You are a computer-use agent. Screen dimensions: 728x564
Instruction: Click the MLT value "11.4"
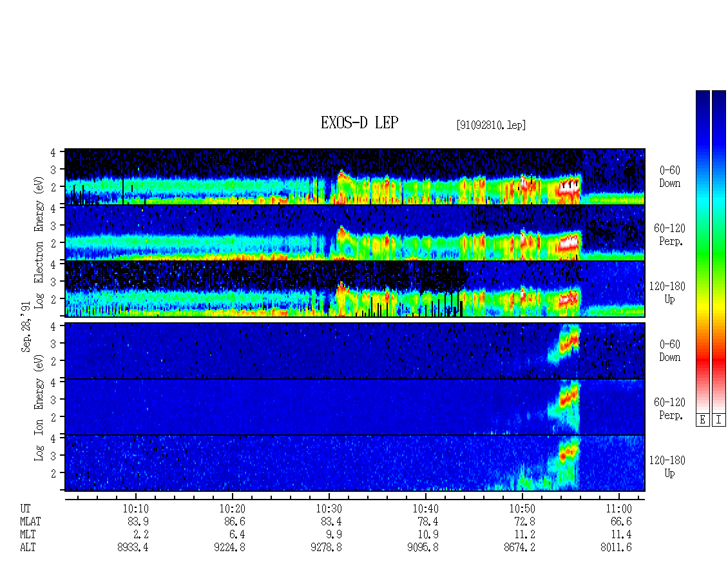pyautogui.click(x=621, y=535)
